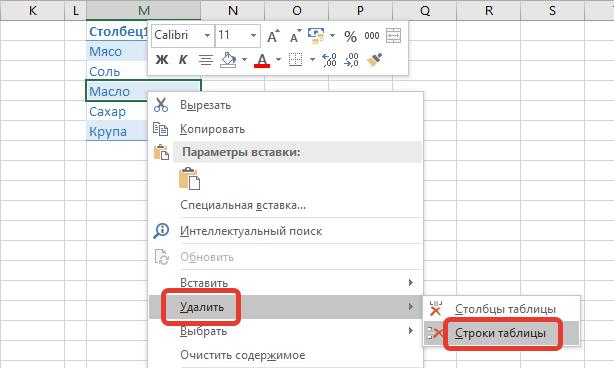Open borders dropdown arrow
614x368 pixels.
(312, 60)
